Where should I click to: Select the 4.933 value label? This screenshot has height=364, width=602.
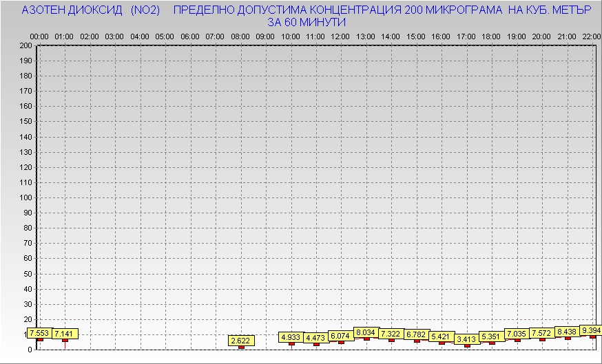pyautogui.click(x=291, y=337)
